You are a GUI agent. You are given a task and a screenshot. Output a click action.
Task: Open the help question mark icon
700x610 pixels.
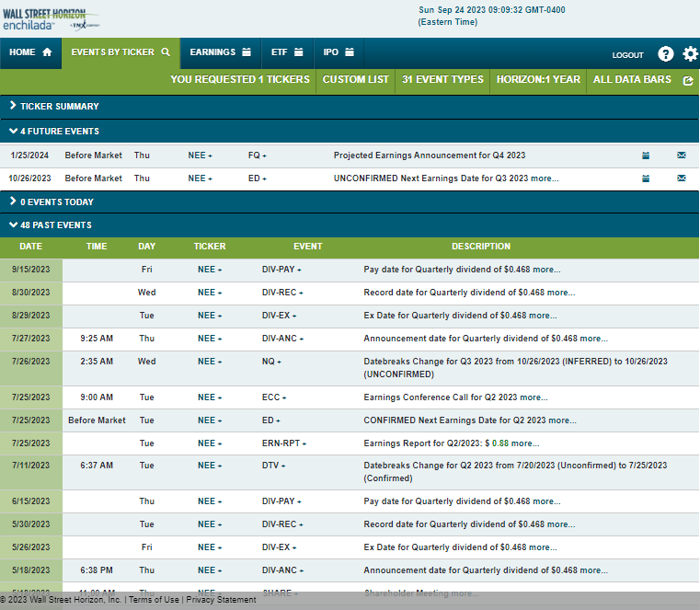coord(666,54)
